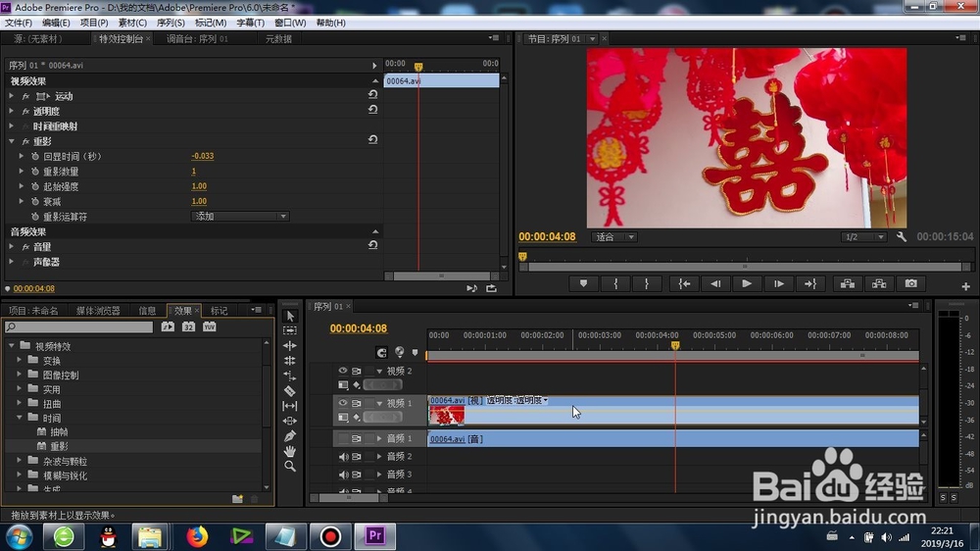The width and height of the screenshot is (980, 551).
Task: Open the 适合 zoom level dropdown
Action: click(x=614, y=237)
